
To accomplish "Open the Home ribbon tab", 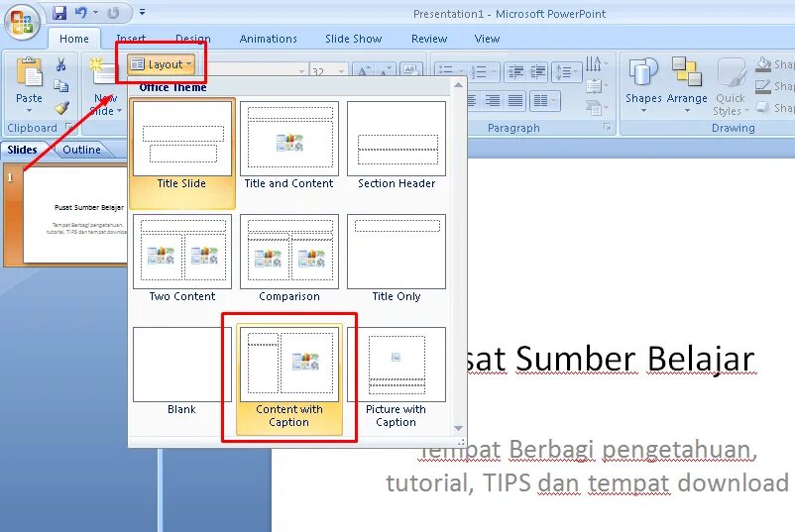I will point(74,39).
